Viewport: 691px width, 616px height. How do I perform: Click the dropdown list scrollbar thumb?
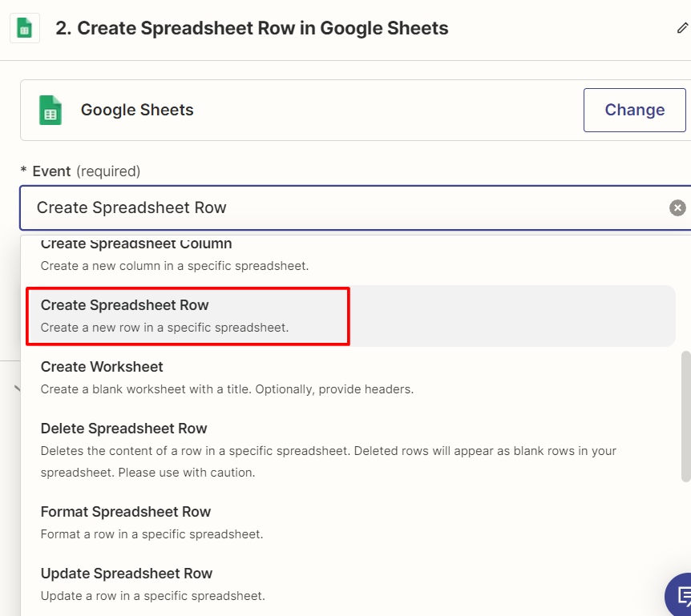click(x=685, y=416)
